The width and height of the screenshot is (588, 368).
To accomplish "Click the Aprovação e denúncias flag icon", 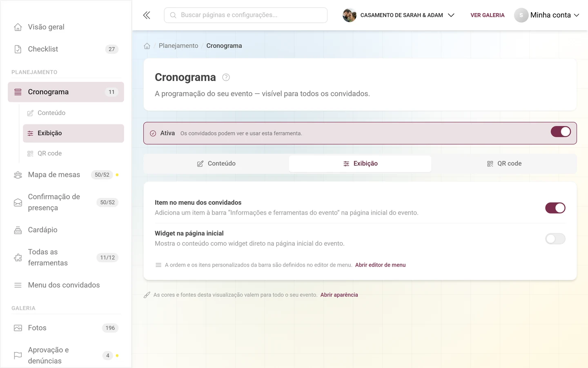I will point(18,355).
